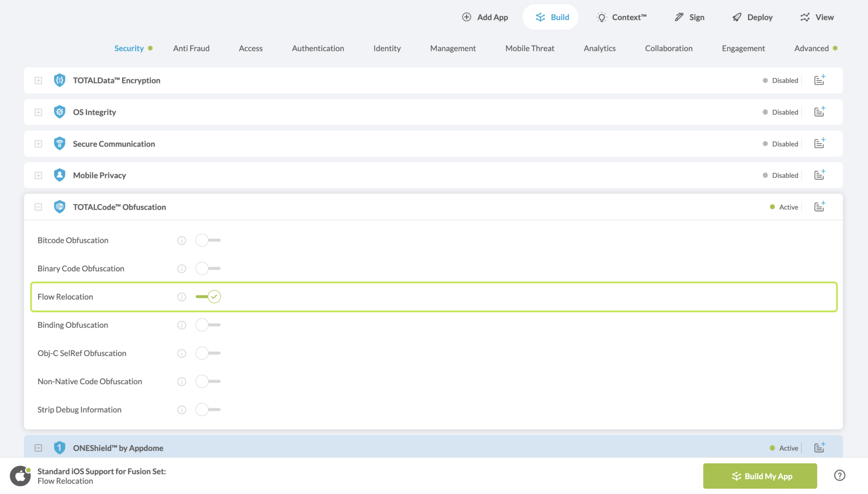
Task: Open the TOTALData™ Encryption shield icon
Action: click(x=59, y=80)
